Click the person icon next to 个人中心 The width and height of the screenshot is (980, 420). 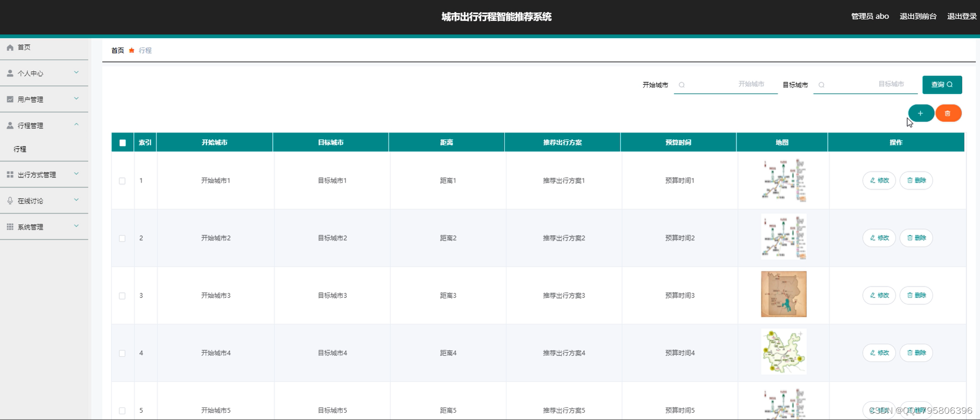click(10, 74)
